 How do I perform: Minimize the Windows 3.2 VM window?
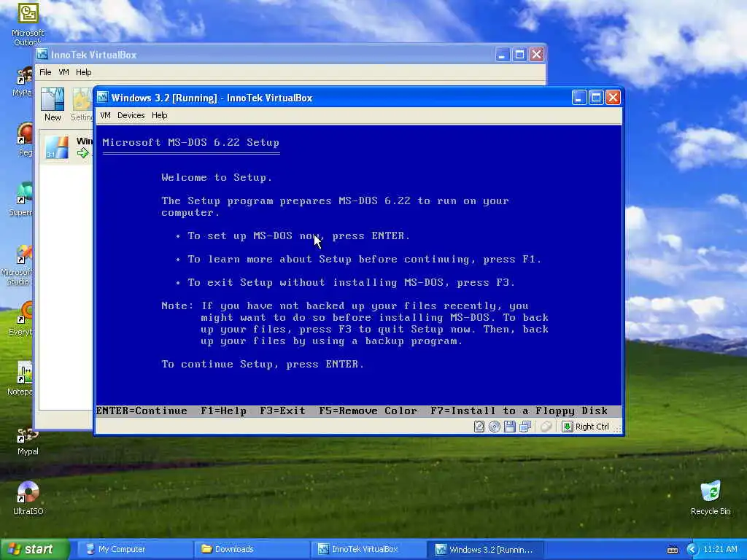[578, 98]
